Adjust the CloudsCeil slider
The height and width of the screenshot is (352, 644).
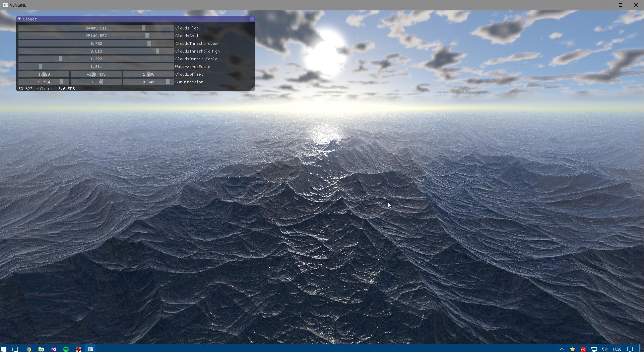96,36
